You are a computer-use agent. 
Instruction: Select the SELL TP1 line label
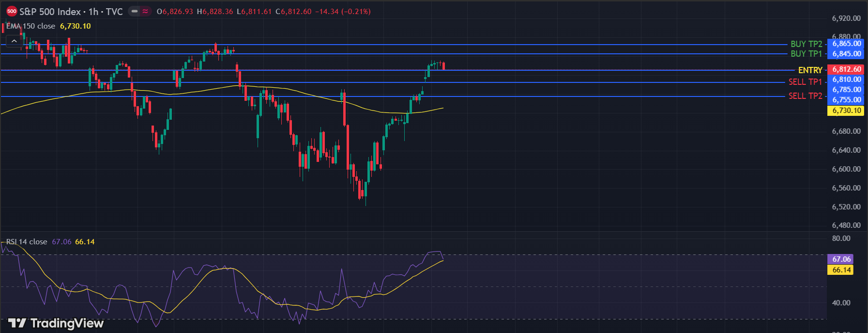tap(805, 82)
